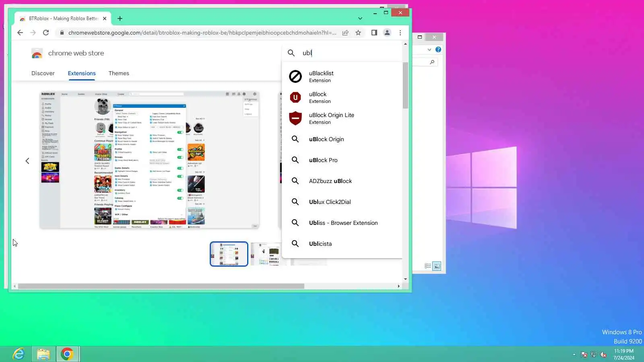Open the network tray icon

pyautogui.click(x=594, y=354)
